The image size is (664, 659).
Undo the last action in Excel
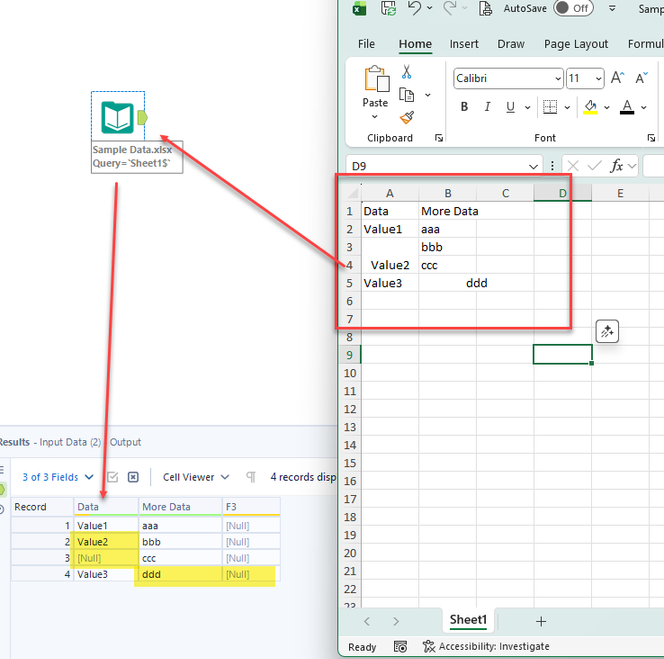point(414,8)
